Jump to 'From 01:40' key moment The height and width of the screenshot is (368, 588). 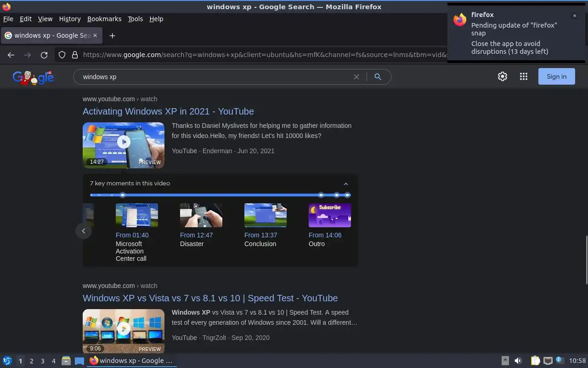[132, 235]
